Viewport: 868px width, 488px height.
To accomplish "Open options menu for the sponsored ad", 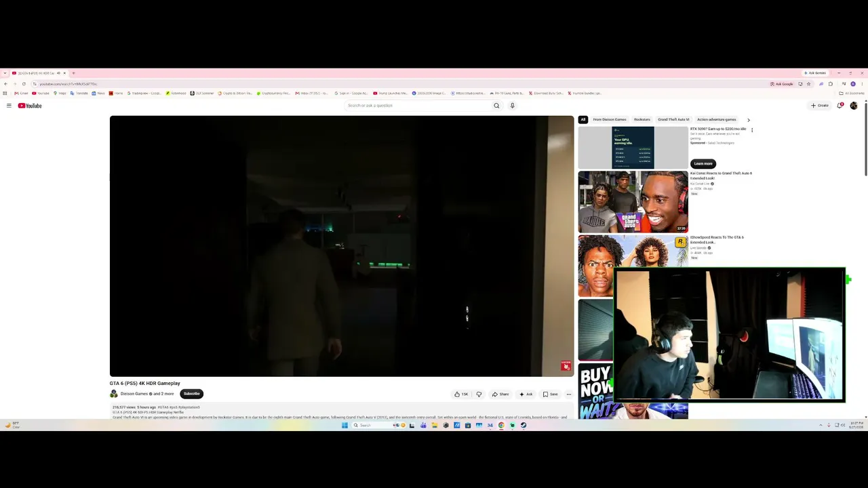I will (x=751, y=129).
